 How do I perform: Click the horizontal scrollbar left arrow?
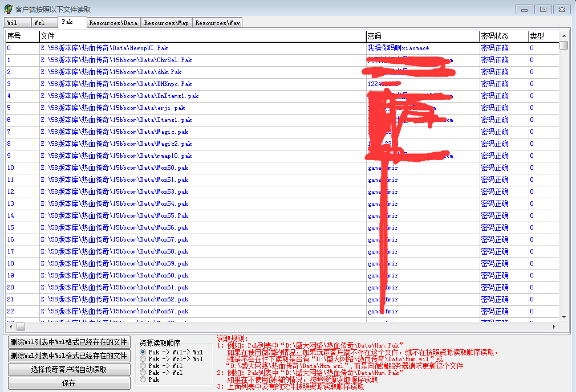pos(11,326)
